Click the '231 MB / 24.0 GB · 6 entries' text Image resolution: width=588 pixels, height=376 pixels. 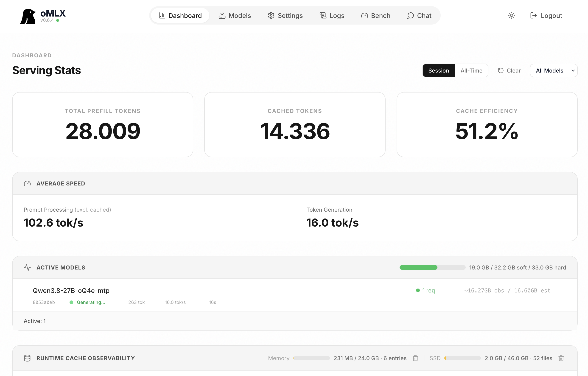point(370,358)
